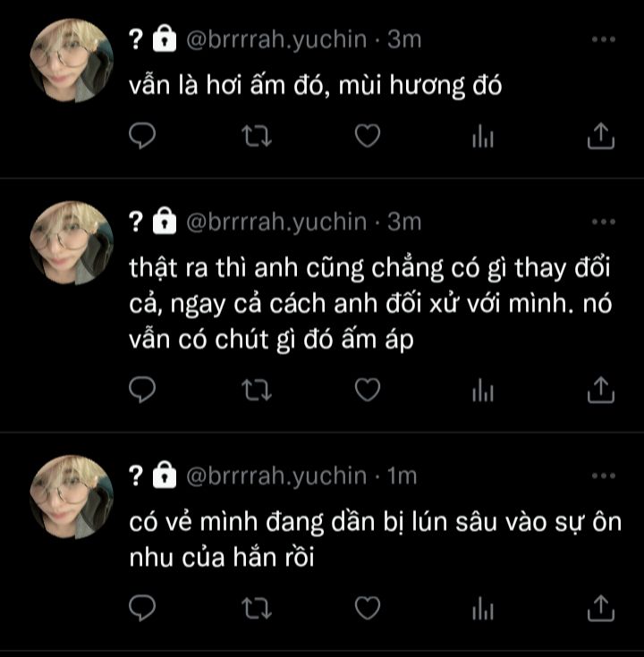
Task: Retweet the "thật ra thì anh" tweet
Action: 257,391
